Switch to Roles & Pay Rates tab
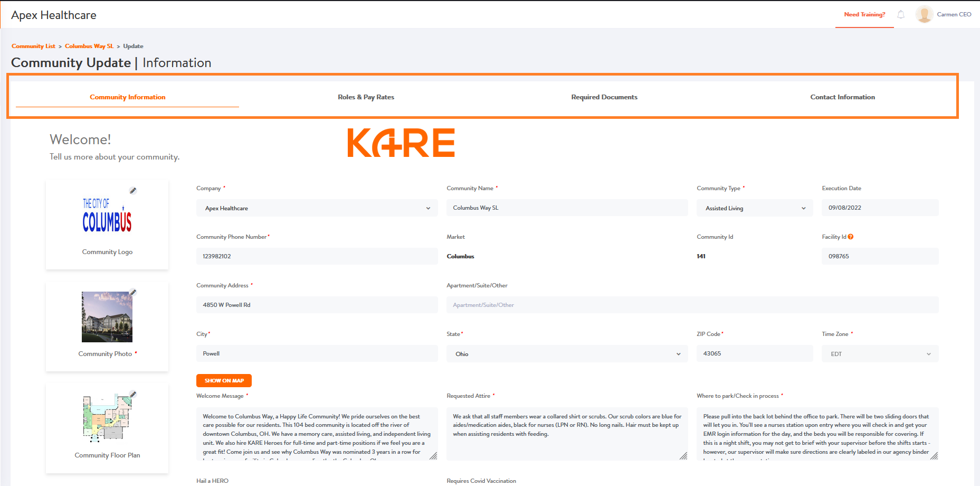The width and height of the screenshot is (980, 486). pos(366,97)
